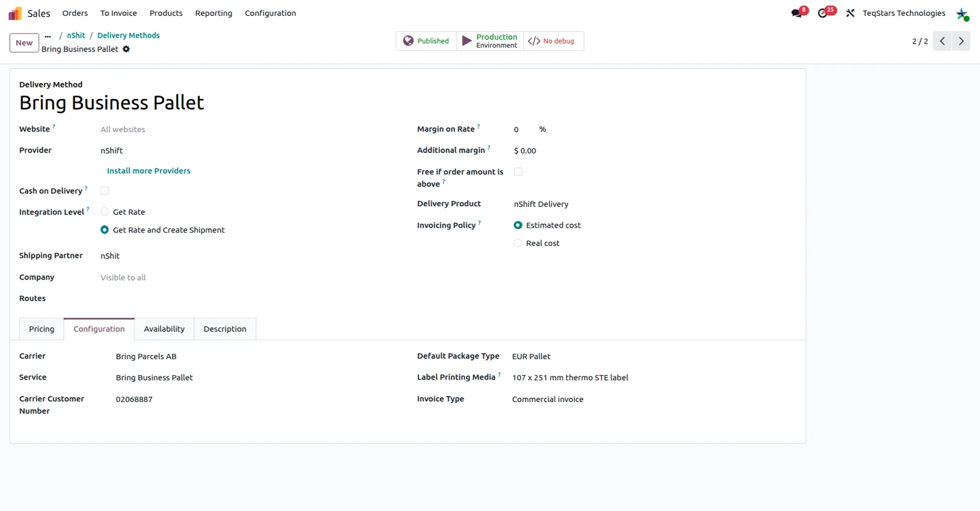980x511 pixels.
Task: Open the Sales app home icon
Action: pyautogui.click(x=15, y=13)
